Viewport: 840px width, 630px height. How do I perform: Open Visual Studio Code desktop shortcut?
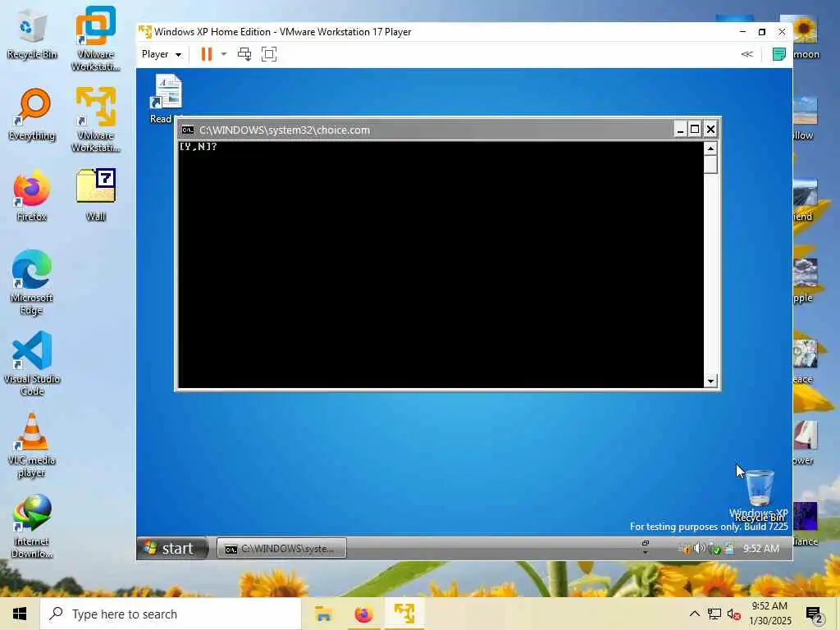tap(32, 363)
